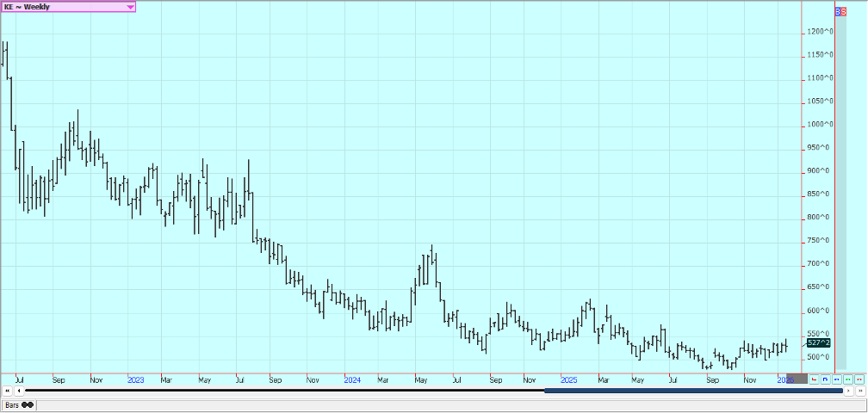Jump to chart start with double-left arrow
The height and width of the screenshot is (413, 868).
coord(8,391)
